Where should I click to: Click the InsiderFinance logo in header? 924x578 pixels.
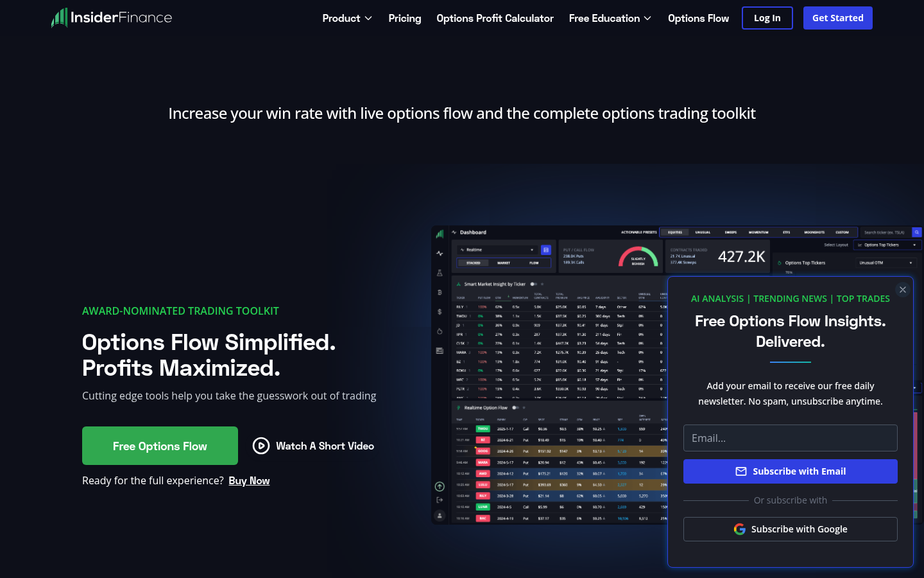(112, 17)
